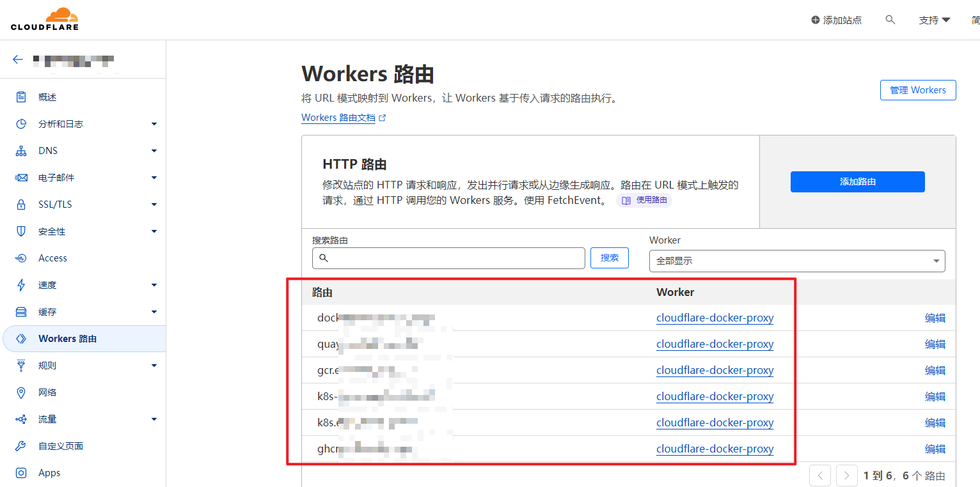The image size is (980, 487).
Task: Click the next page arrow button
Action: pos(847,475)
